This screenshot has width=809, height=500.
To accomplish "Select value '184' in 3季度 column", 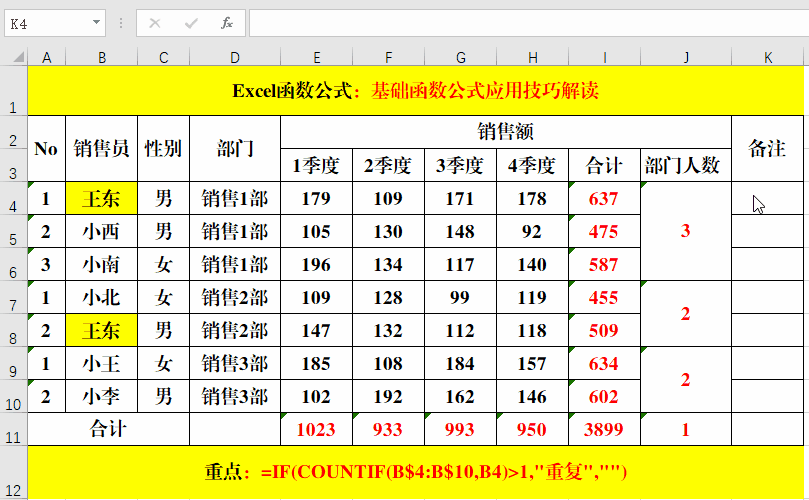I will coord(460,363).
